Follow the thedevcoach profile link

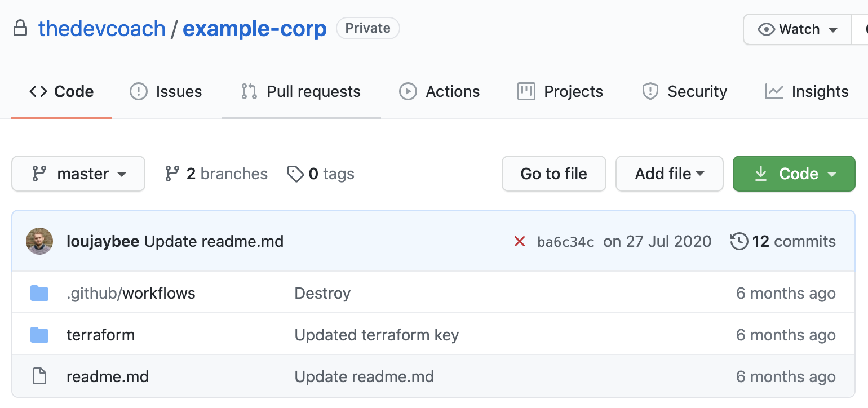pos(102,28)
